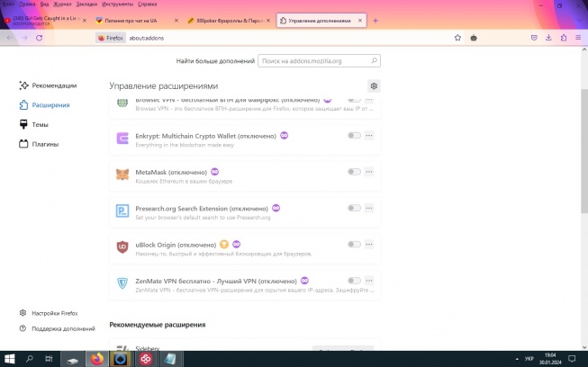Open the Firefox application menu (hamburger)
This screenshot has width=588, height=367.
pos(578,38)
